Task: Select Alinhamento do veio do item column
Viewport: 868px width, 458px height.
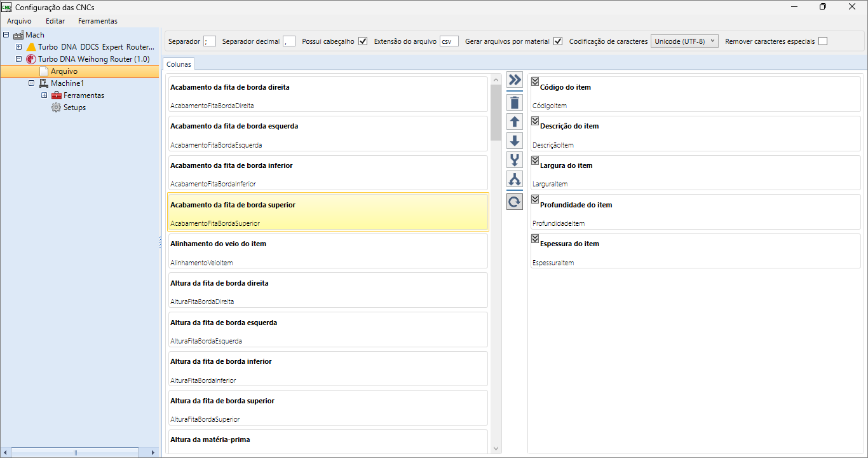Action: tap(327, 251)
